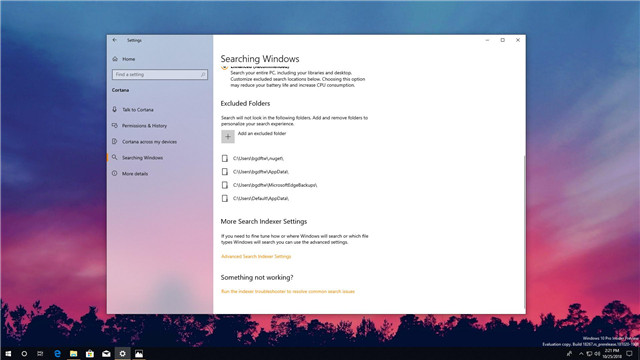This screenshot has height=360, width=640.
Task: Click the plus button to add excluded folder
Action: click(228, 137)
